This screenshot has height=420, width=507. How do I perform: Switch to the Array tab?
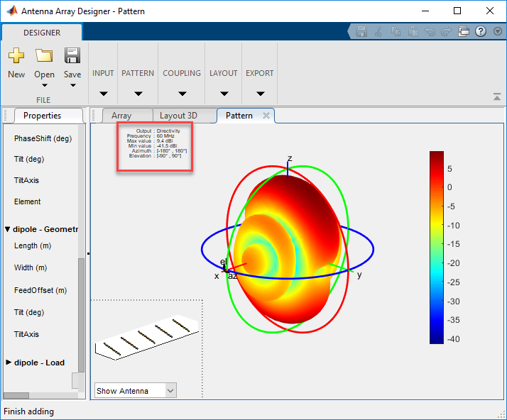click(x=121, y=116)
